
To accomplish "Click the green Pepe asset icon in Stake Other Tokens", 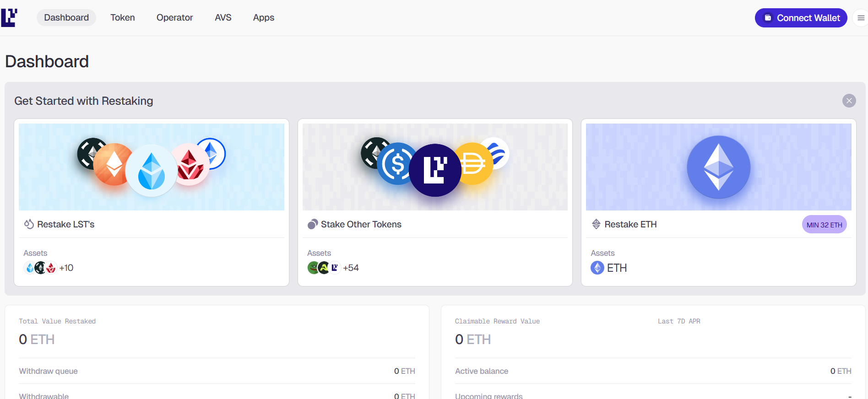I will 314,268.
